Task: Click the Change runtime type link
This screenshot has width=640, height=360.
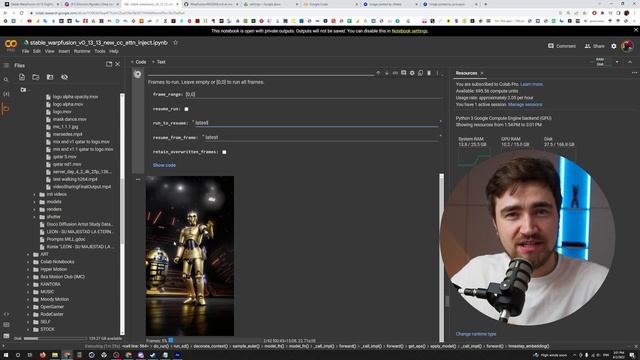Action: (x=476, y=334)
